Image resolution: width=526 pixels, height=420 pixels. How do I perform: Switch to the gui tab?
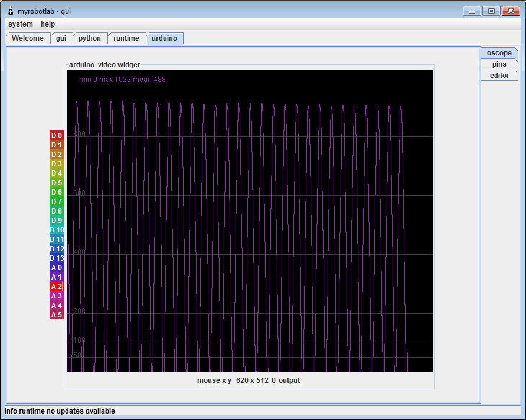[61, 38]
